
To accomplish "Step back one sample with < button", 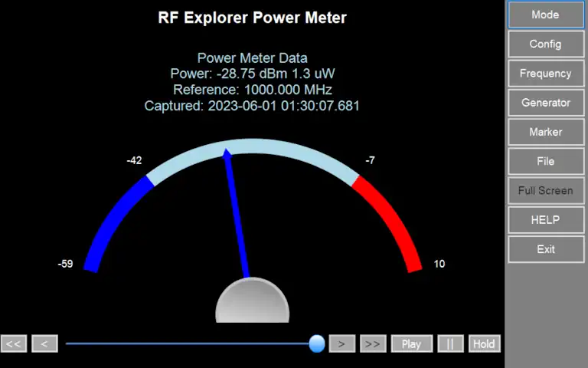I will (x=44, y=343).
